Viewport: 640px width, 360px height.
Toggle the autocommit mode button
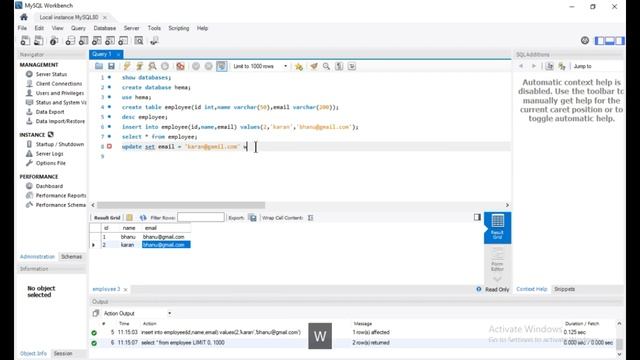[x=222, y=66]
